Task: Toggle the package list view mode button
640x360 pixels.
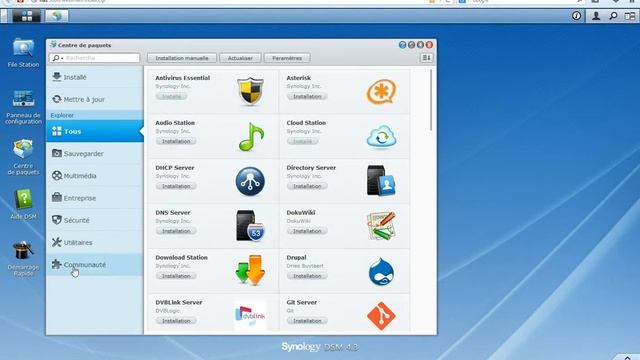Action: [x=426, y=58]
